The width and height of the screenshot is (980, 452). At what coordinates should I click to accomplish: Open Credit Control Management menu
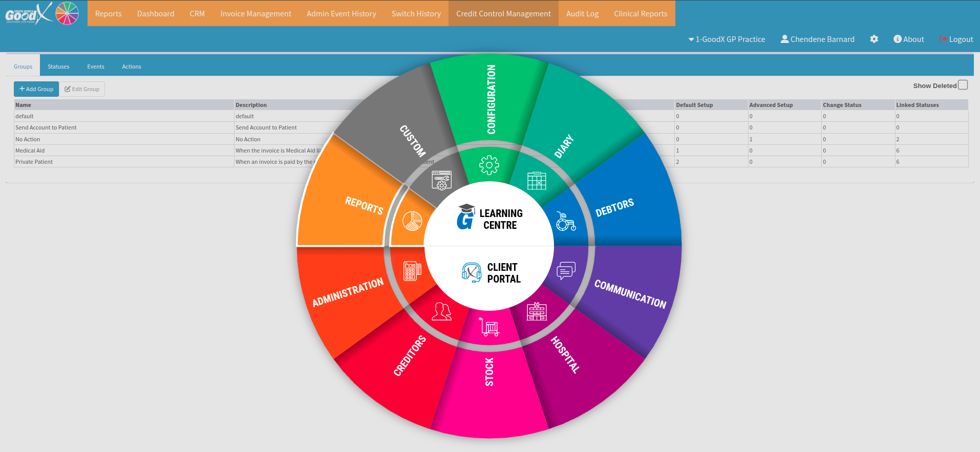(x=504, y=14)
